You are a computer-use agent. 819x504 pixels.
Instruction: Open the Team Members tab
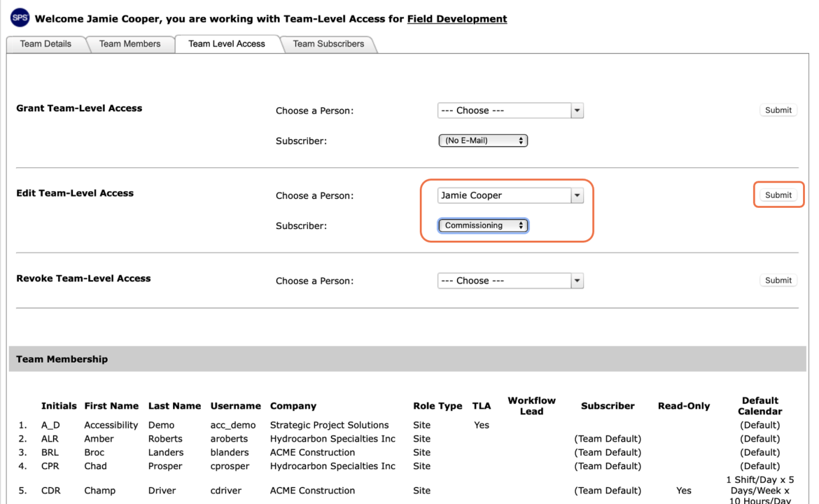coord(130,44)
